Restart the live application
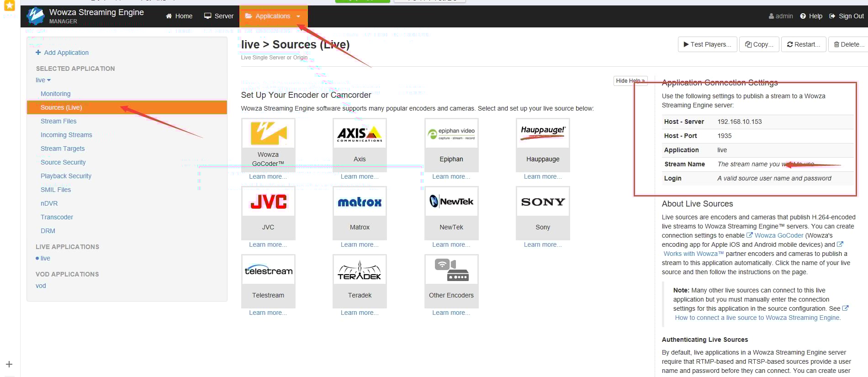868x377 pixels. coord(804,44)
